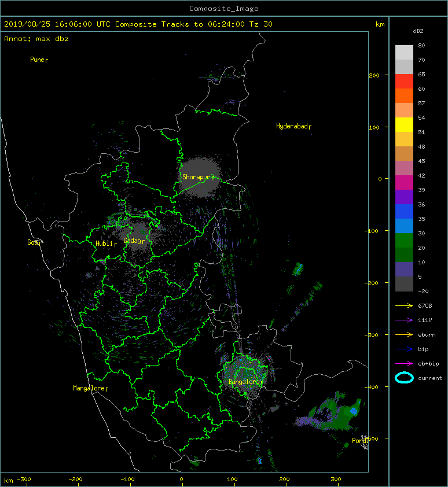Screen dimensions: 448x487
Task: Select the magenta swatch between 42 and 39
Action: (x=404, y=183)
